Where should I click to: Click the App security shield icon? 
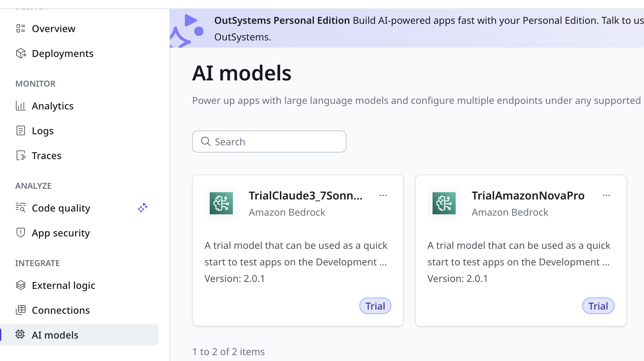pyautogui.click(x=21, y=233)
